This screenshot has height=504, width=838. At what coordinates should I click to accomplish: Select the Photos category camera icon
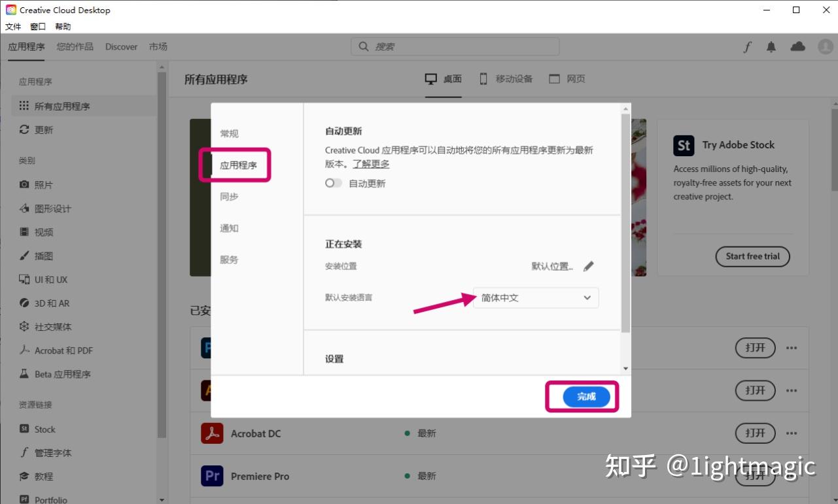click(x=24, y=185)
